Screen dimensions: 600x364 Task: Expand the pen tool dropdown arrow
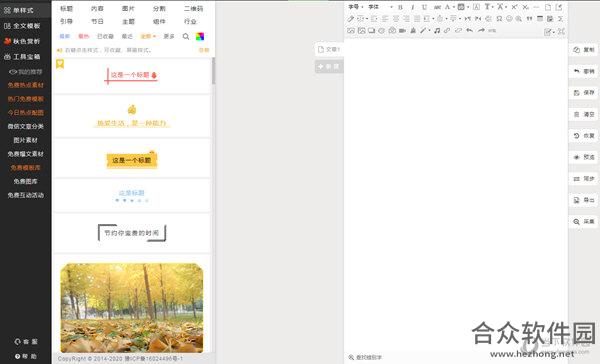[x=430, y=30]
